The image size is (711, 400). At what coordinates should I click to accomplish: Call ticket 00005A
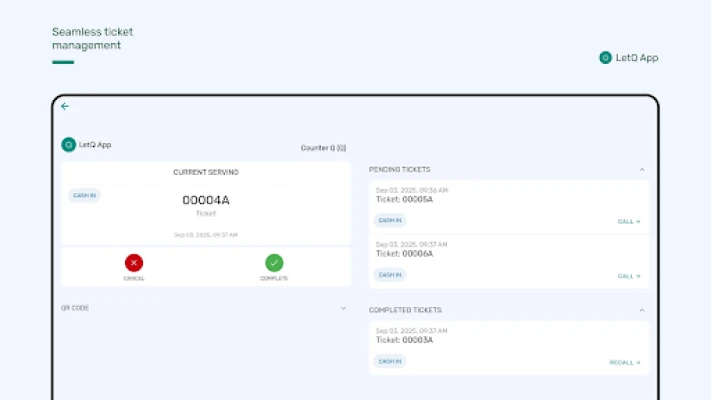coord(629,221)
